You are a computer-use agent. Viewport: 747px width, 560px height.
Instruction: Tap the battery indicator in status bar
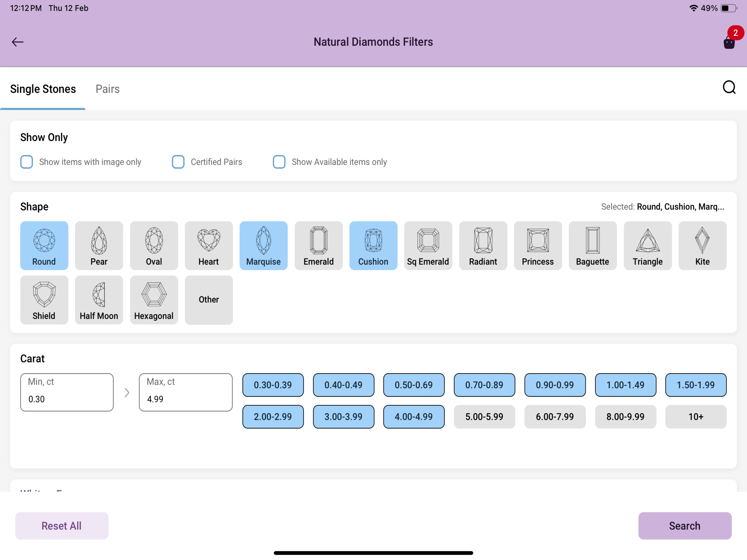click(x=729, y=8)
